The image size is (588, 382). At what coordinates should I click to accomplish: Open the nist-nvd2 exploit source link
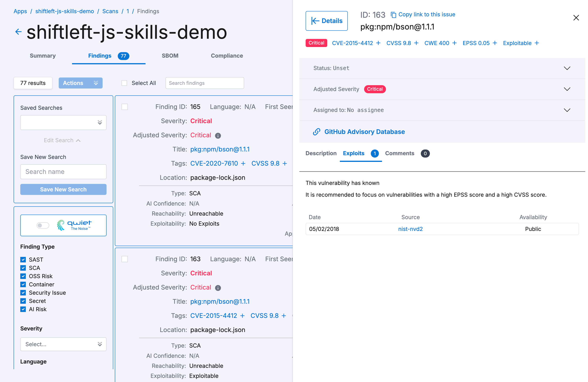point(410,229)
